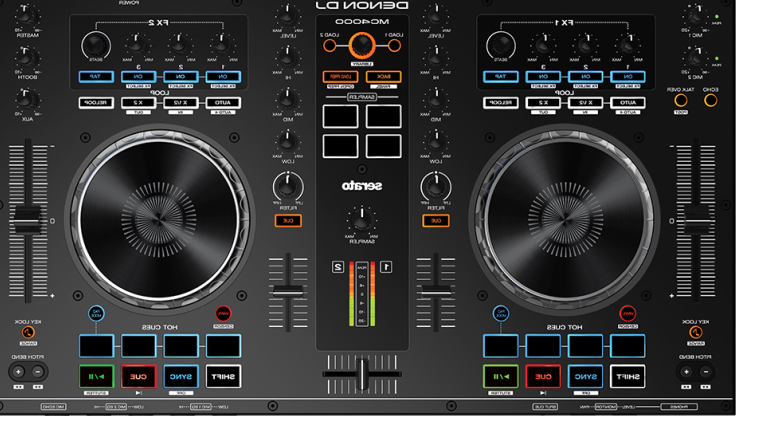This screenshot has width=762, height=429.
Task: Toggle the red Vinyl button on the FX 2 deck
Action: pyautogui.click(x=223, y=313)
